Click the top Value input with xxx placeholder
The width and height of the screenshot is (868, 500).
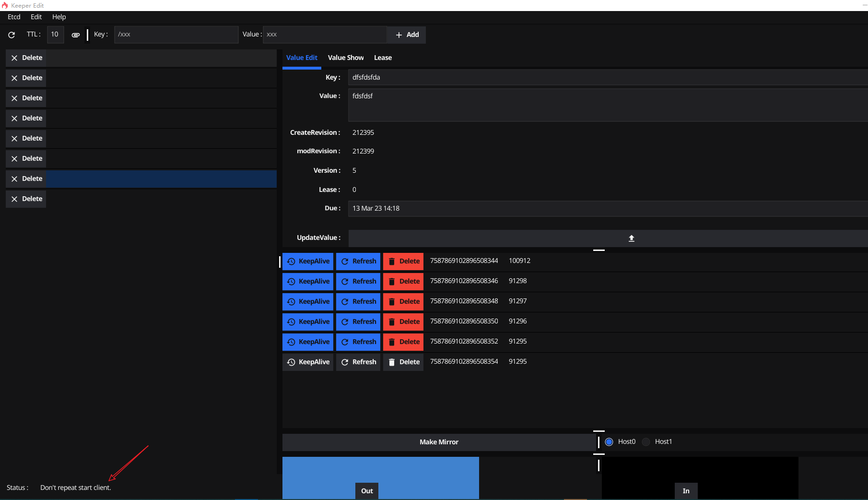(x=325, y=35)
